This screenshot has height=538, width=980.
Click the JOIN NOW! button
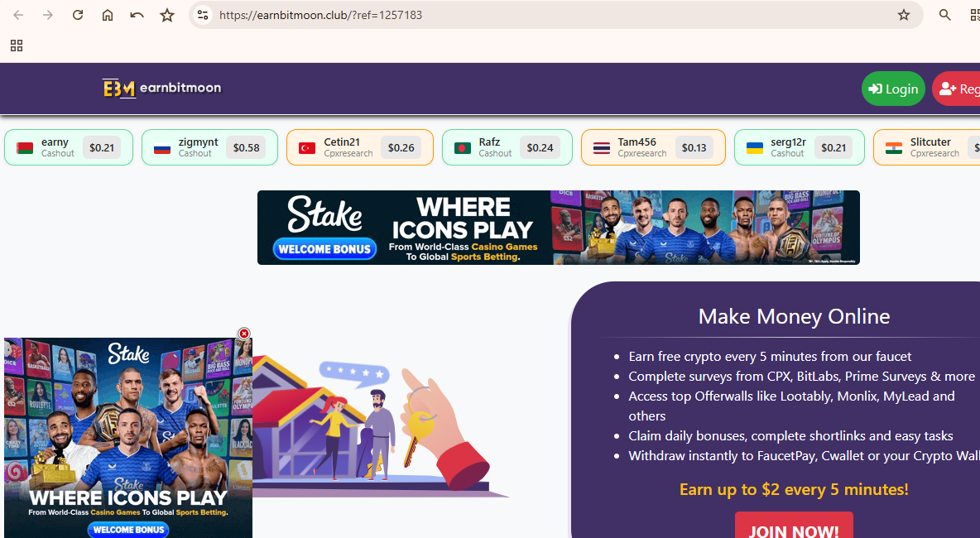794,526
